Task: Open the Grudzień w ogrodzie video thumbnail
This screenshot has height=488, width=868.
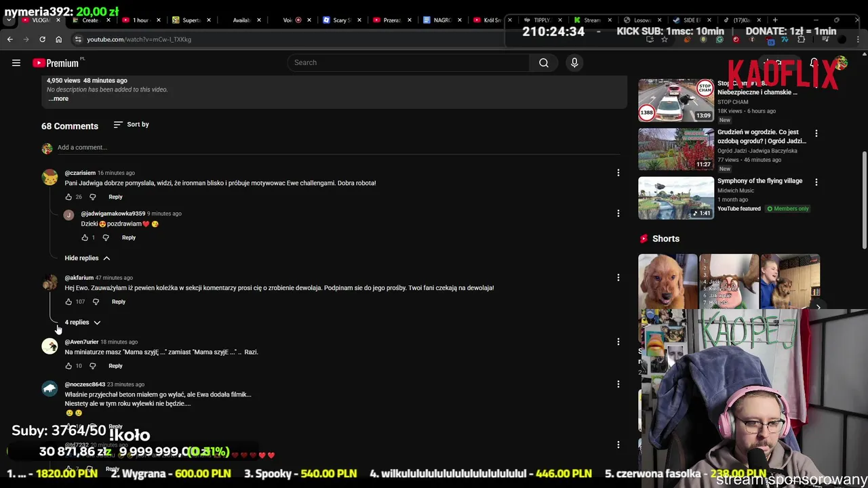Action: (676, 149)
